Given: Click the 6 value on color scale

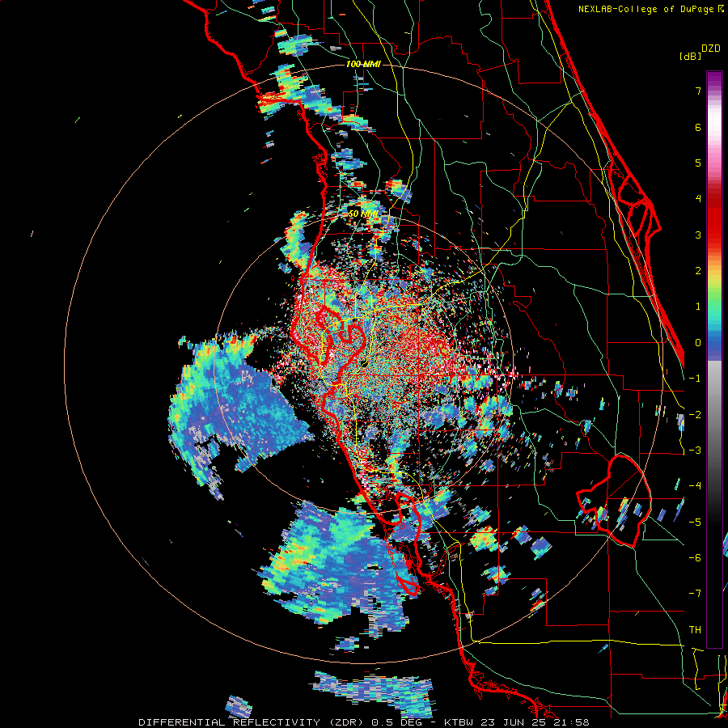Looking at the screenshot, I should [698, 127].
